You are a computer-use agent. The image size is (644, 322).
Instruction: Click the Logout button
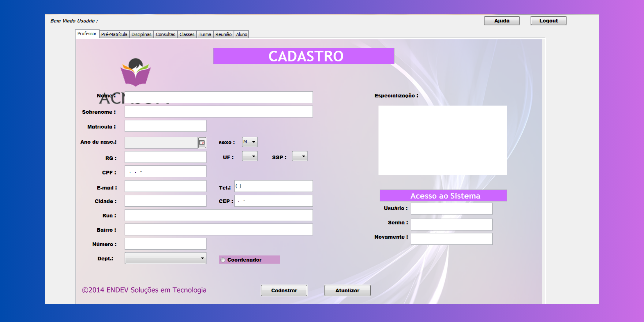pos(548,21)
